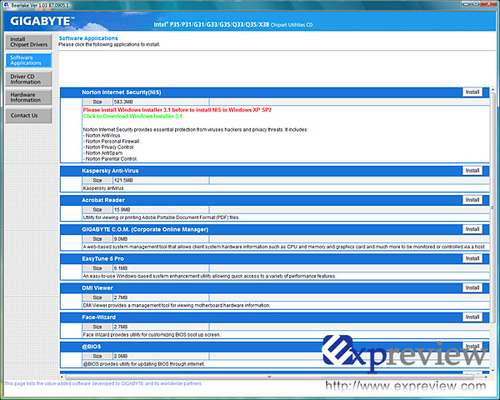Click the Norton Personal Firewall line
This screenshot has height=400, width=500.
point(111,141)
